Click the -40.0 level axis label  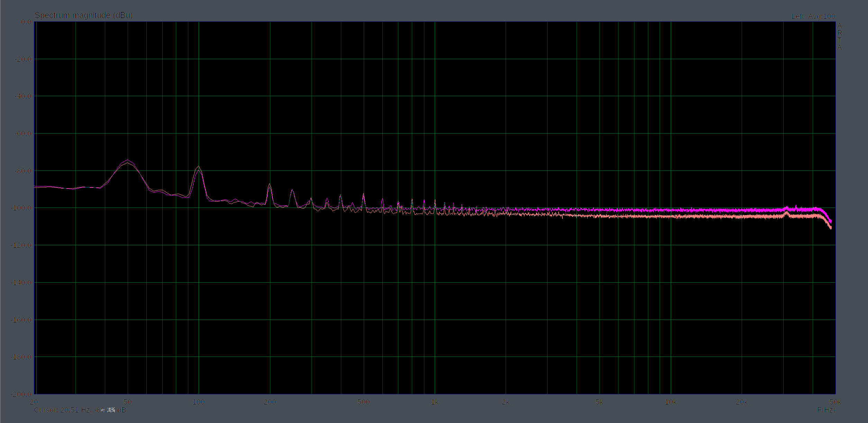tap(23, 96)
